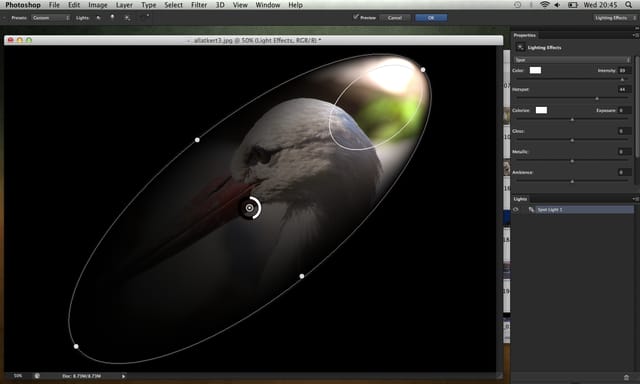Open the 3D menu

pyautogui.click(x=220, y=5)
